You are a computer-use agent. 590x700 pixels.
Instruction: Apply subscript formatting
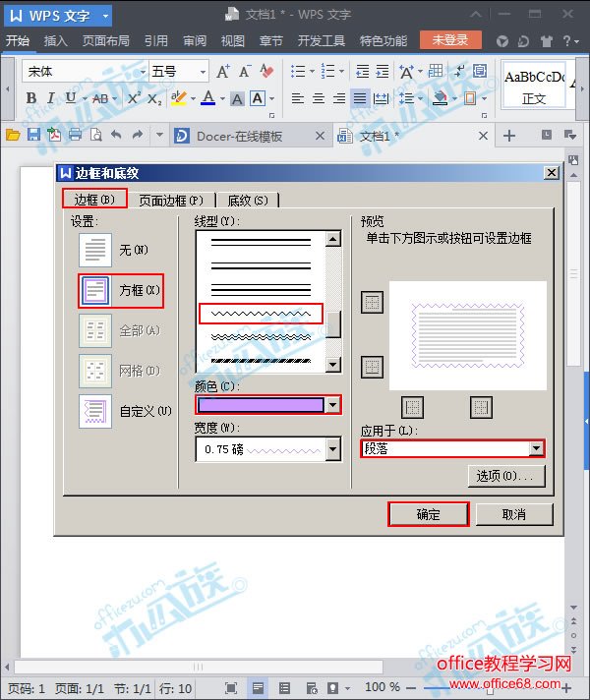click(154, 98)
